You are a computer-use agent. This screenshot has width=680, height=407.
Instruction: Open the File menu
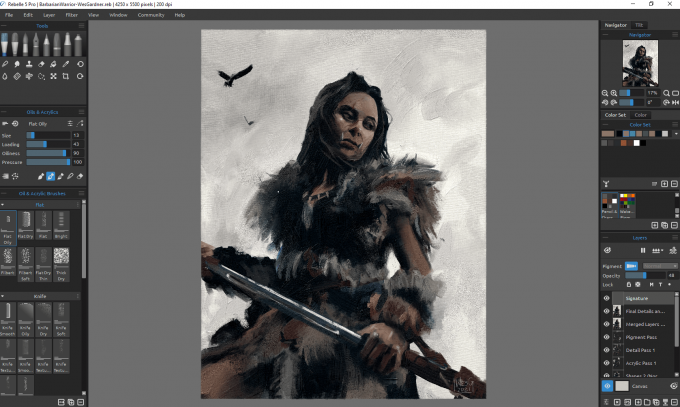9,15
